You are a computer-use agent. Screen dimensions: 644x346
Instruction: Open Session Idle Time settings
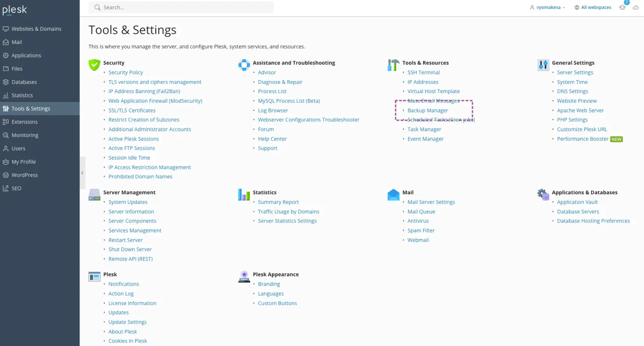point(129,158)
